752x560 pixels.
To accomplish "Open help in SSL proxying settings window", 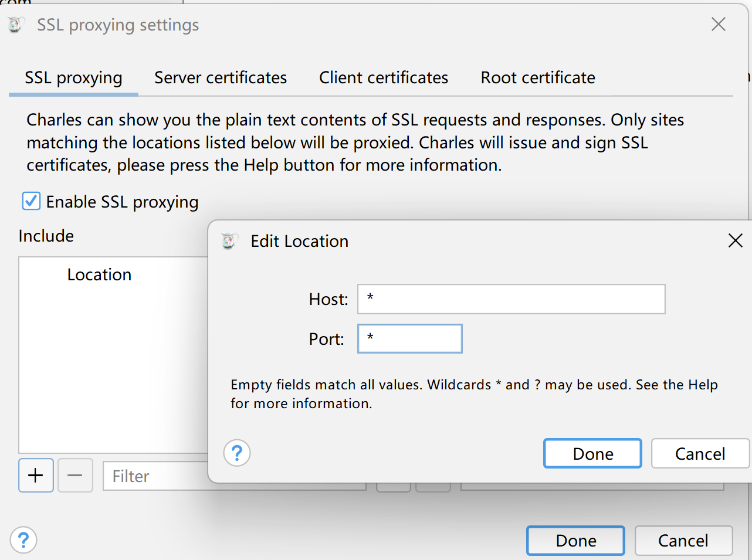I will pyautogui.click(x=23, y=540).
